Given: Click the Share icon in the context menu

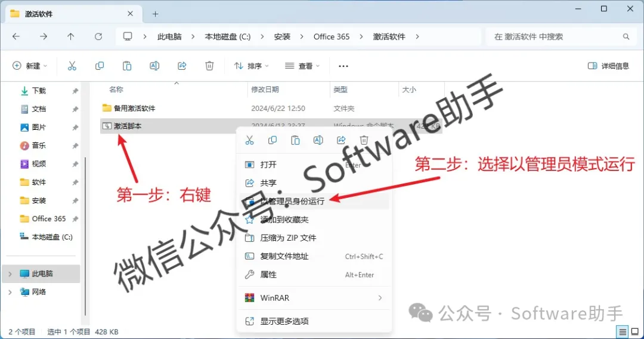Looking at the screenshot, I should pyautogui.click(x=341, y=141).
